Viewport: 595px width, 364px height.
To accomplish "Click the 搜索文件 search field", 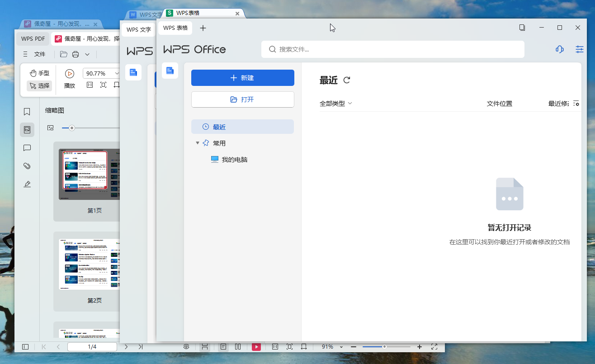I will click(x=392, y=49).
